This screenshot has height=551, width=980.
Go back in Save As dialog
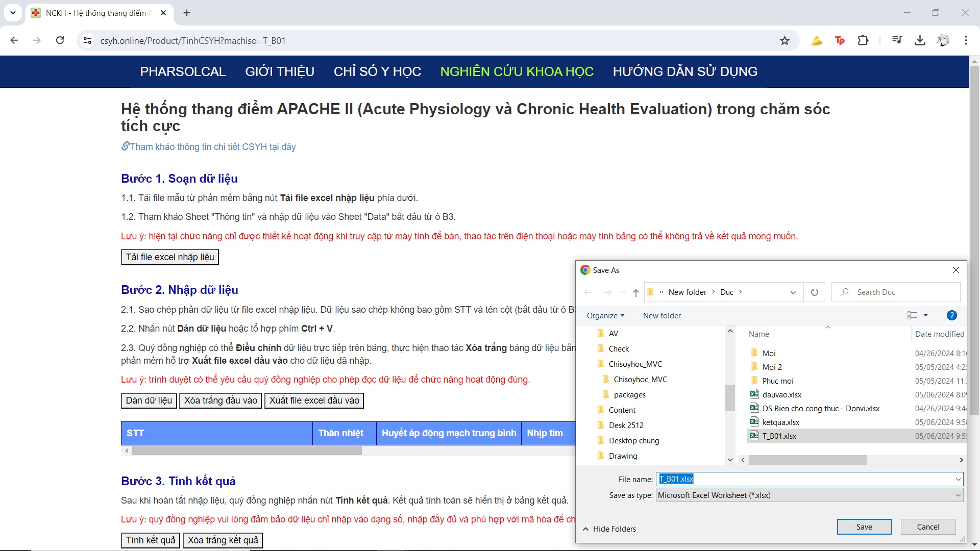588,292
